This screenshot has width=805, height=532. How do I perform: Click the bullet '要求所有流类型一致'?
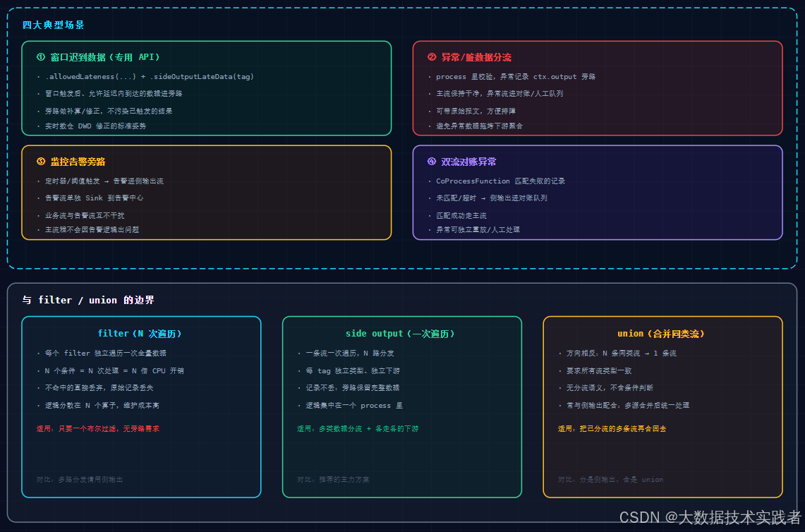click(x=598, y=370)
